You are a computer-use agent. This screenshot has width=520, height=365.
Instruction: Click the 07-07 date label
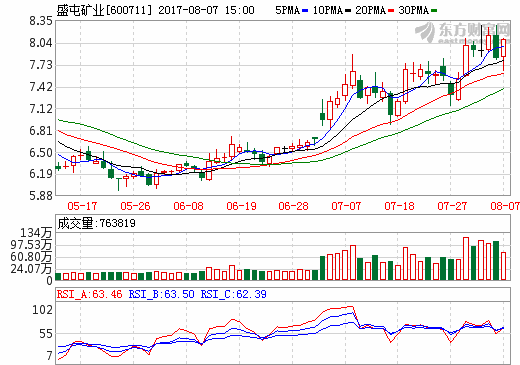click(346, 206)
